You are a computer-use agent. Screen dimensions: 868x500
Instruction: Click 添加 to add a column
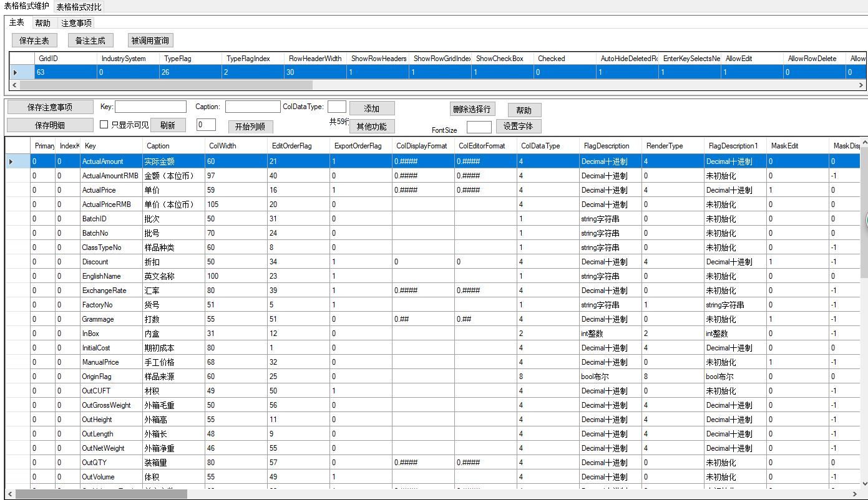coord(372,108)
